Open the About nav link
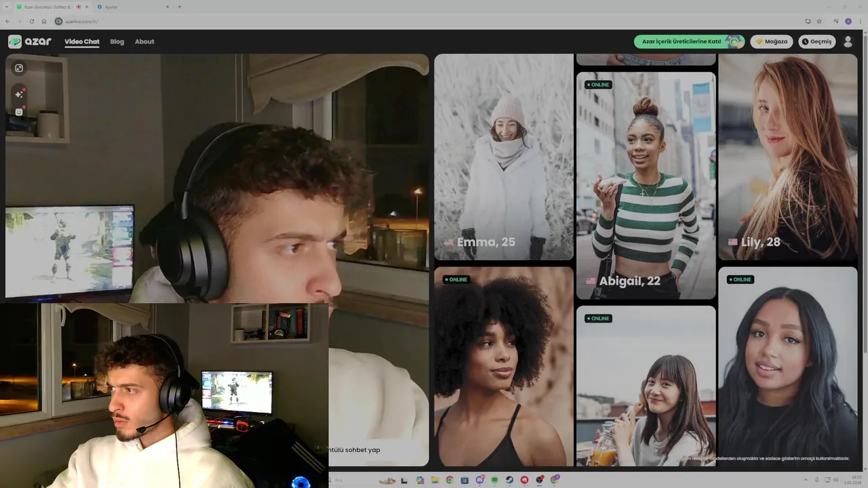This screenshot has width=868, height=488. 144,41
